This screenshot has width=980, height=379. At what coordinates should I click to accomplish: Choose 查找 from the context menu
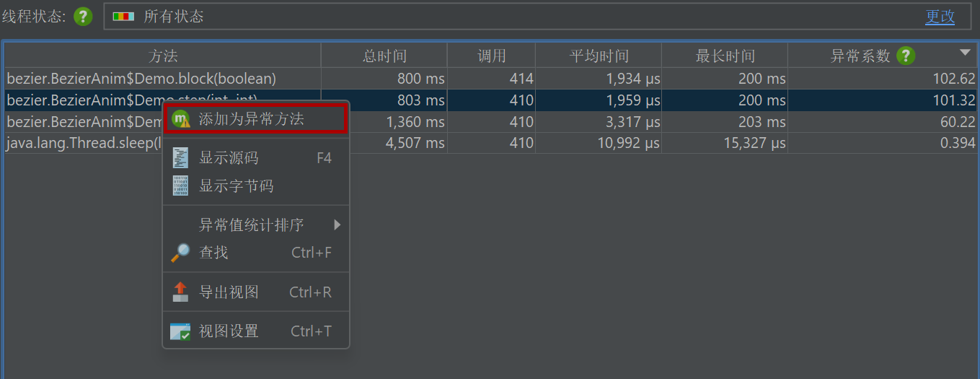[x=256, y=253]
